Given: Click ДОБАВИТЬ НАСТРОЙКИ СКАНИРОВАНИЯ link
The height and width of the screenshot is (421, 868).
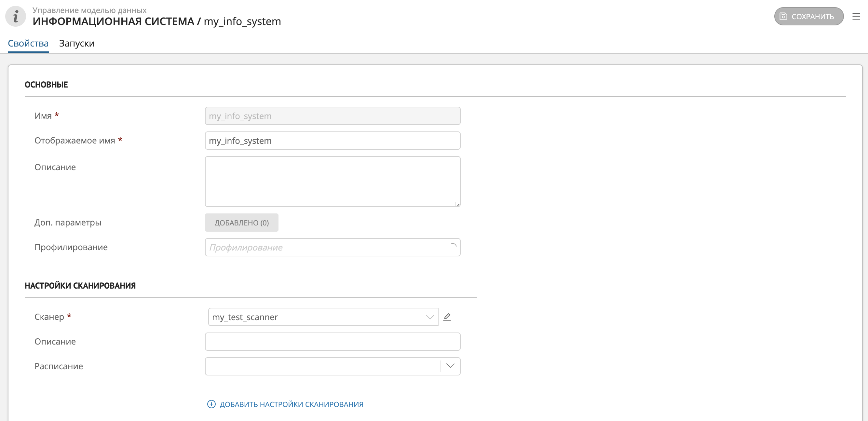Looking at the screenshot, I should point(291,404).
